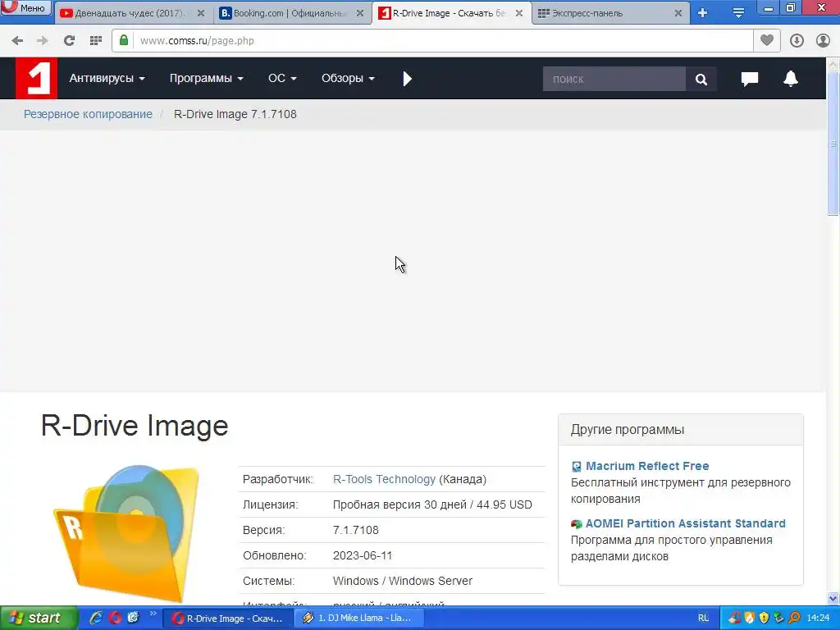Click the white arrow to show more menu
840x630 pixels.
[x=407, y=79]
